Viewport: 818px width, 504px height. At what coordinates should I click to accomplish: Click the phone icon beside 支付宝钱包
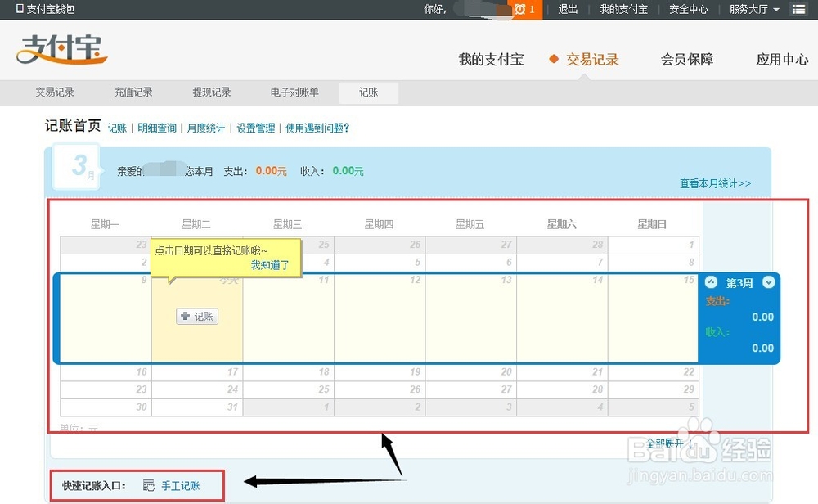click(20, 9)
